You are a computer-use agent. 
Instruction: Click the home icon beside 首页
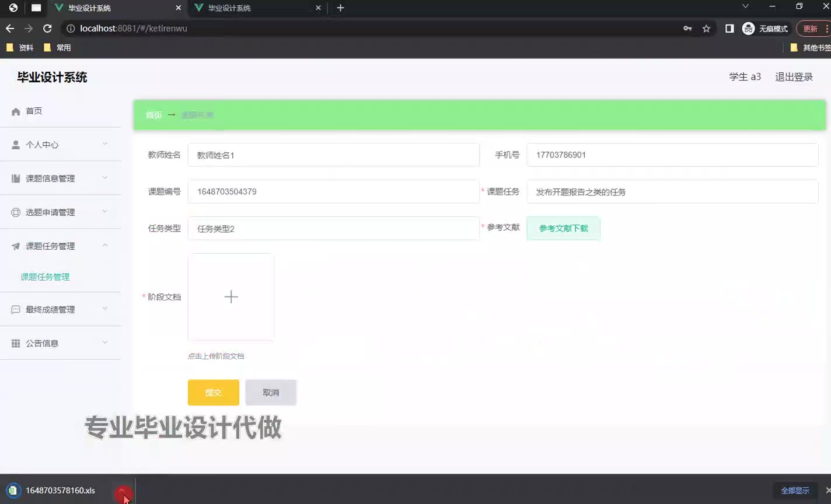[x=16, y=111]
